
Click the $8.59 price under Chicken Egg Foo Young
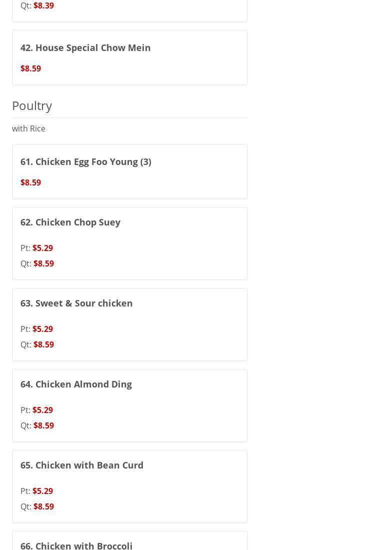click(x=30, y=182)
